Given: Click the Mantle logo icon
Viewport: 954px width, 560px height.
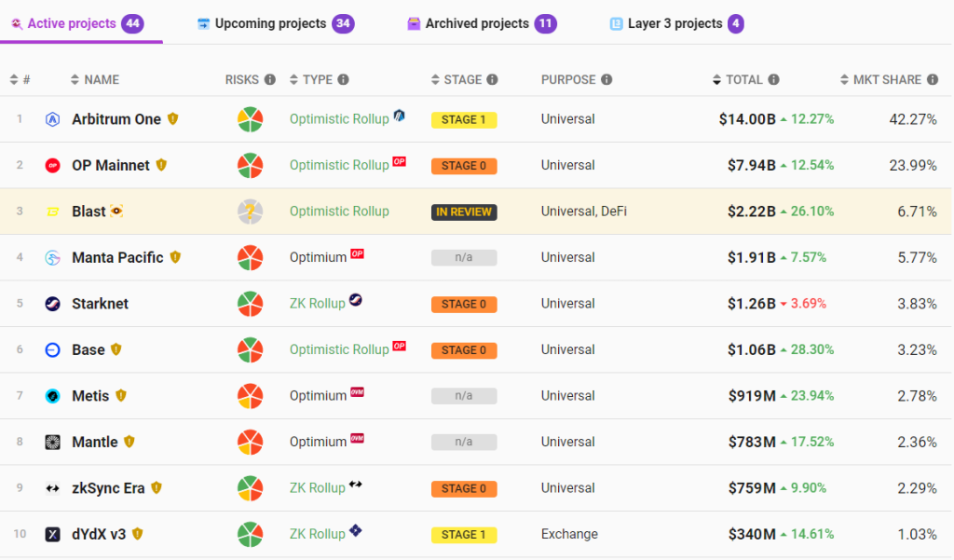Looking at the screenshot, I should coord(53,442).
